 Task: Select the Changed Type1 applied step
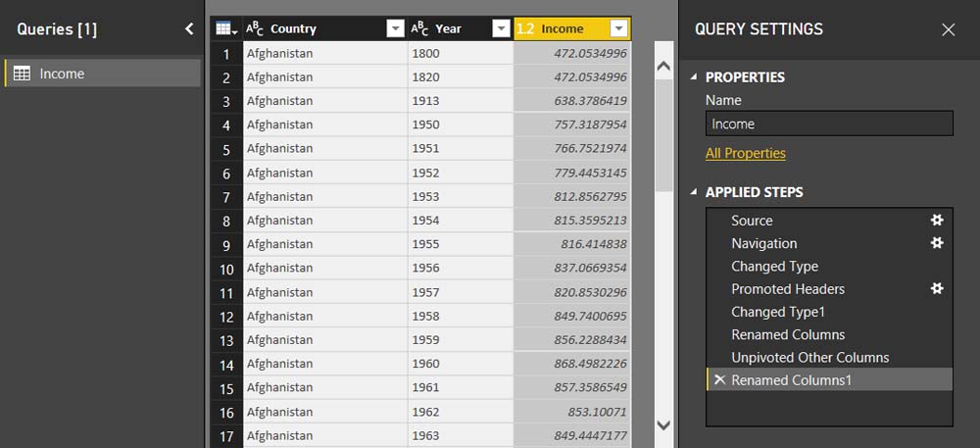click(x=778, y=312)
